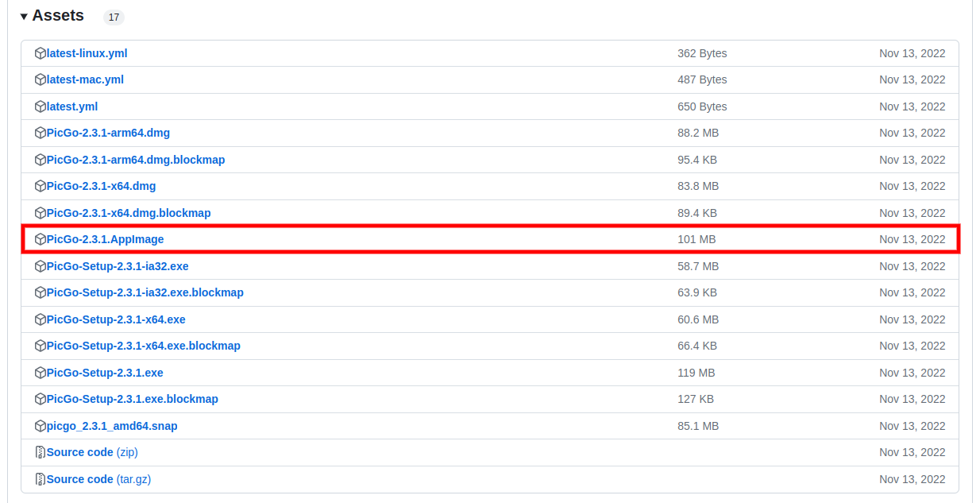This screenshot has width=980, height=503.
Task: Click the archive icon beside Source code (tar.gz)
Action: [x=41, y=479]
